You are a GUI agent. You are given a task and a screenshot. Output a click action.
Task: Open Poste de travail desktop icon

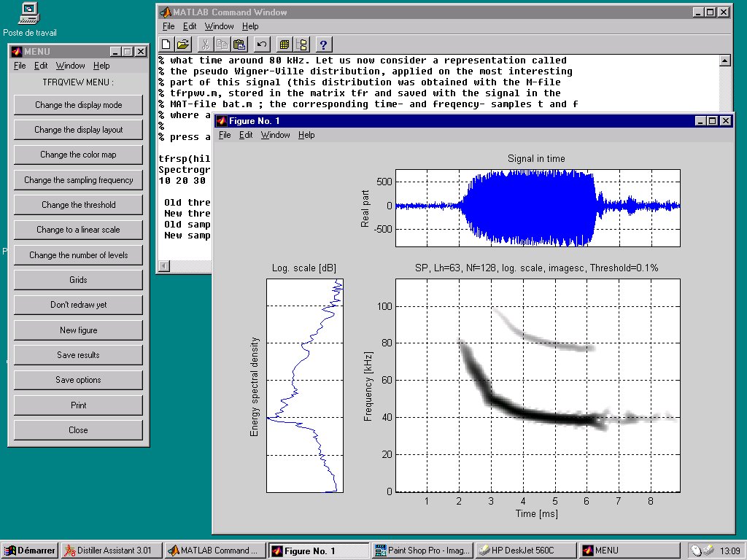[29, 20]
